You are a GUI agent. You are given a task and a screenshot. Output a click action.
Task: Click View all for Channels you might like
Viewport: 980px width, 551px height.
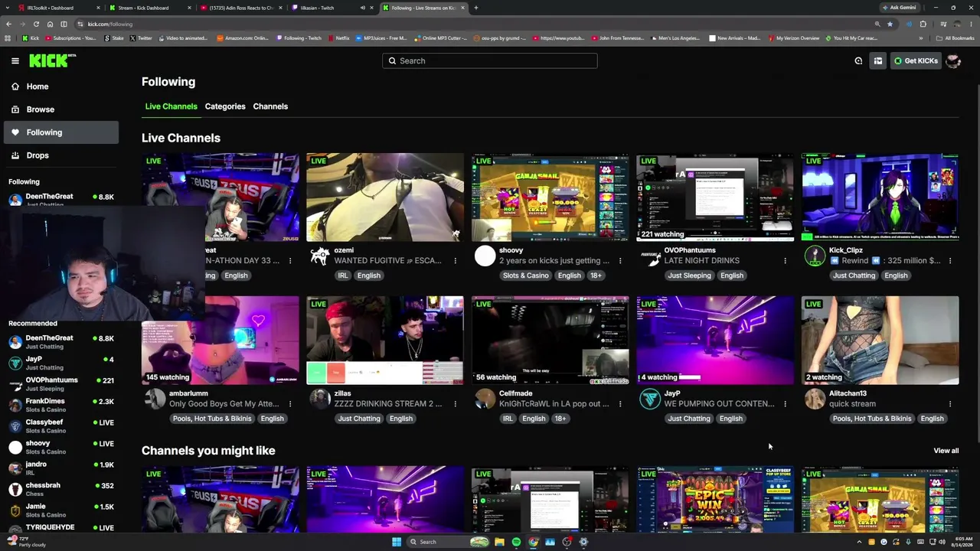[x=946, y=451]
